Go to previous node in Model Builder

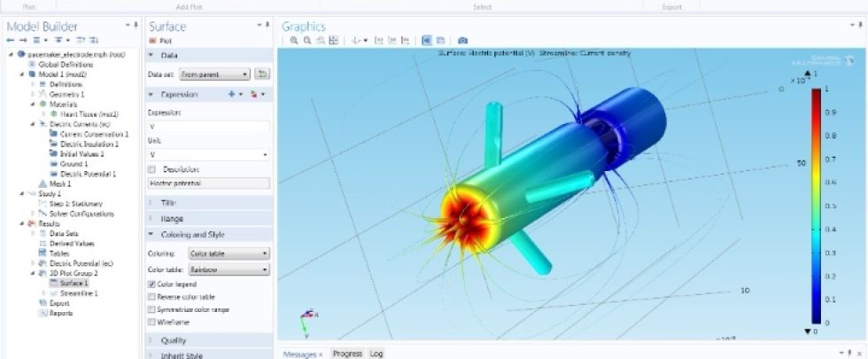click(10, 41)
